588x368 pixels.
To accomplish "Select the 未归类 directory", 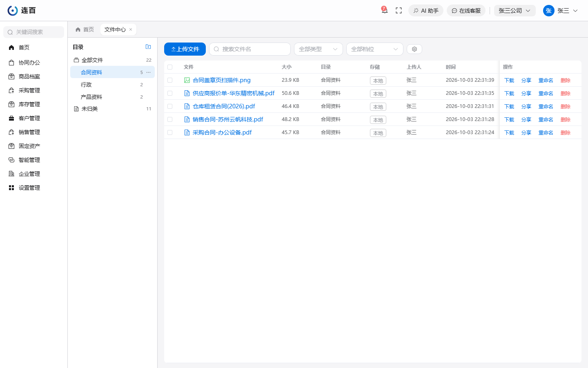I will 112,109.
